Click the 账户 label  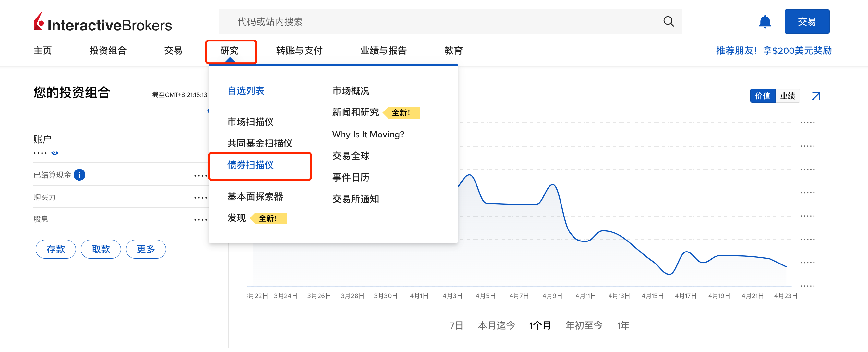pos(42,139)
